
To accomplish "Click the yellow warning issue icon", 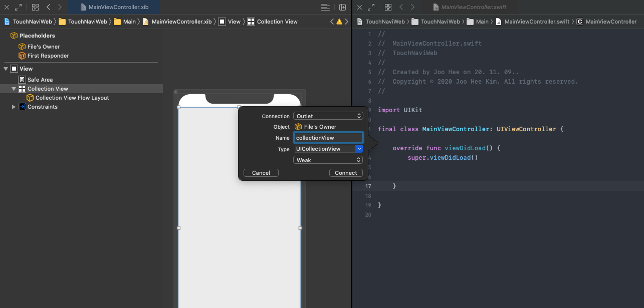I will click(339, 22).
